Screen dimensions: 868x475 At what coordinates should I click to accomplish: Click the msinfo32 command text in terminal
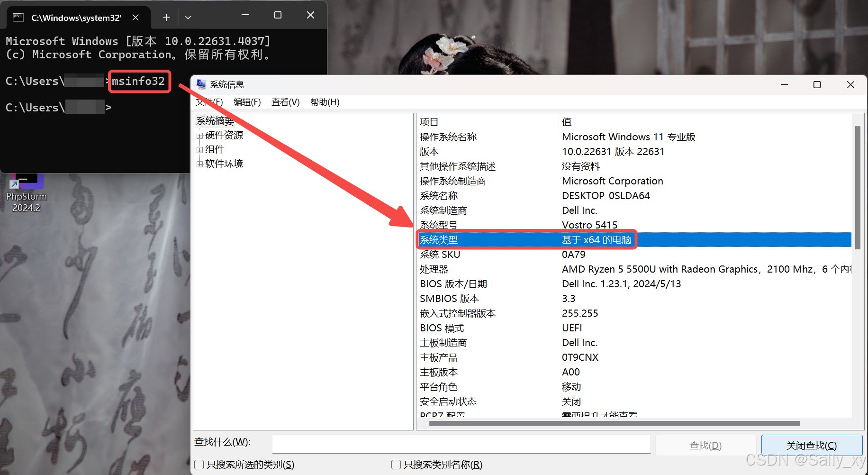pos(138,81)
